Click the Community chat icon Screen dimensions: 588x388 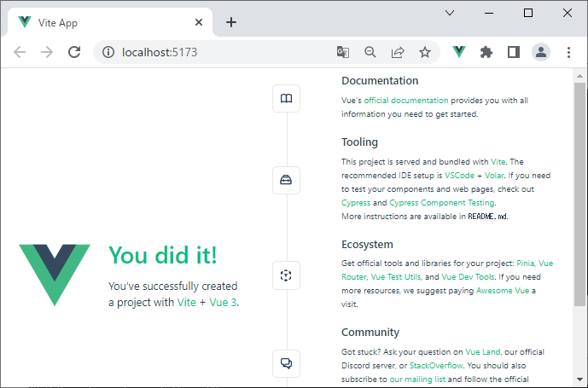[286, 363]
